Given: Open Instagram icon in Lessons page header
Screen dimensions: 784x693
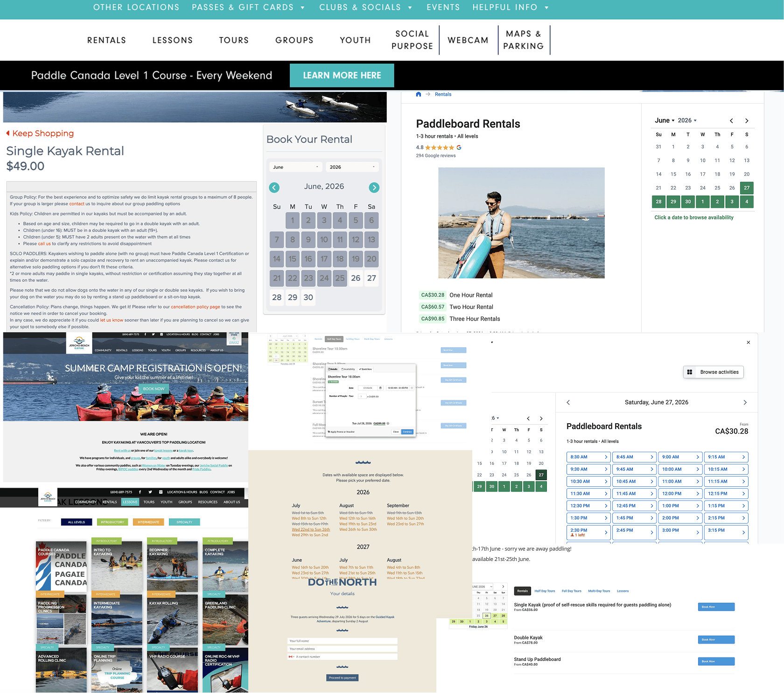Looking at the screenshot, I should pyautogui.click(x=161, y=492).
